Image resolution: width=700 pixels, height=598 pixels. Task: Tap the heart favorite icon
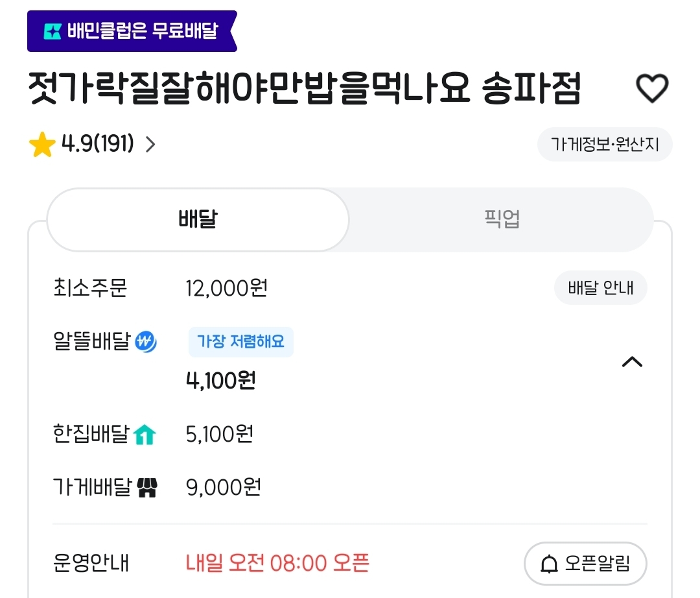point(651,88)
